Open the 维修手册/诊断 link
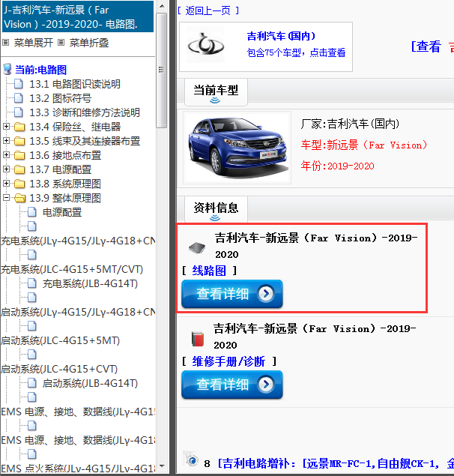Image resolution: width=454 pixels, height=476 pixels. click(228, 361)
